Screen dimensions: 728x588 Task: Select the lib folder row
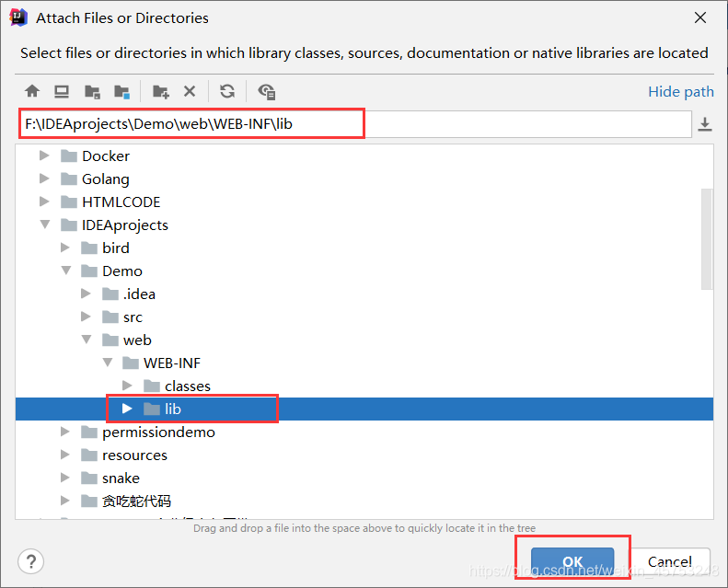[364, 409]
